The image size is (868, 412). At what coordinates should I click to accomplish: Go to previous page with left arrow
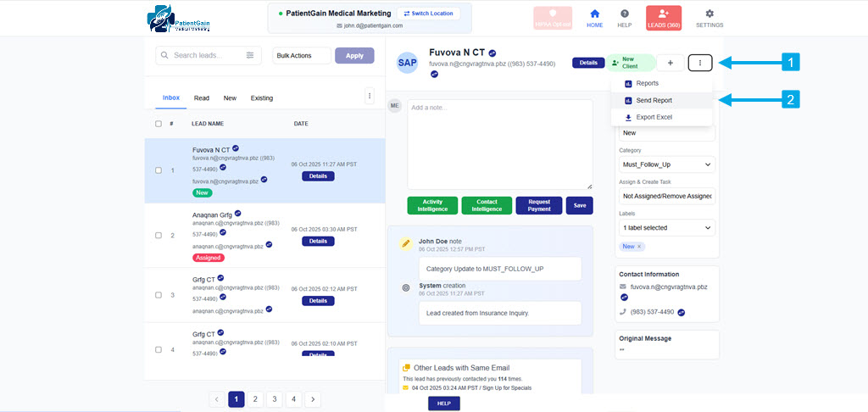pyautogui.click(x=217, y=398)
